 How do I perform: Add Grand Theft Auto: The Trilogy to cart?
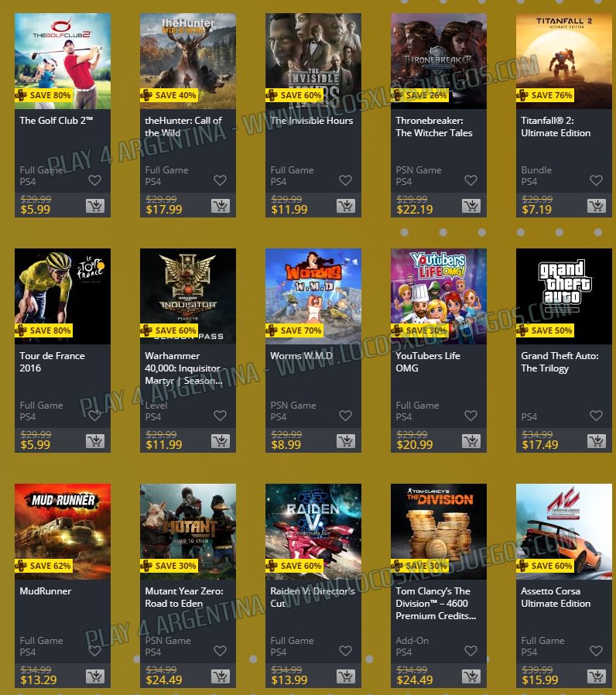(597, 441)
